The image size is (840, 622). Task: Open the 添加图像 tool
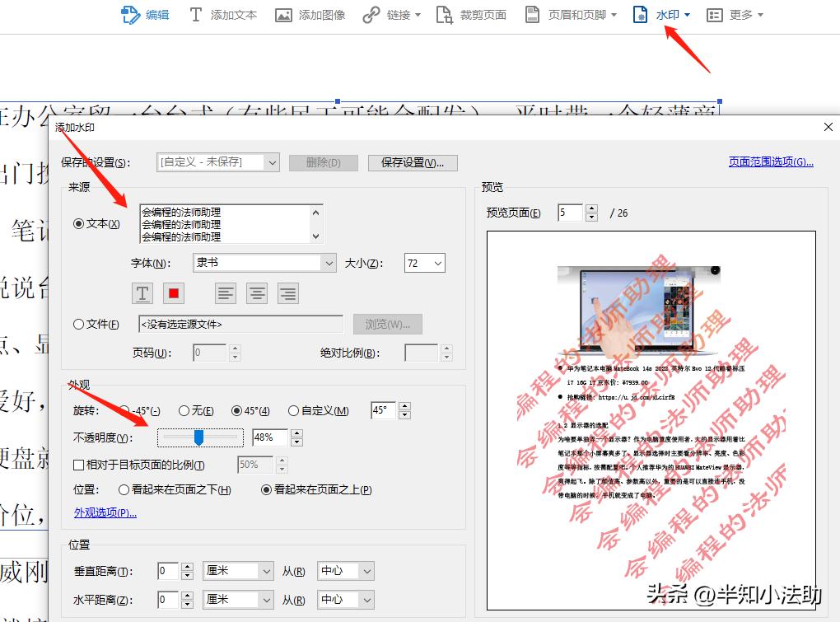click(310, 14)
